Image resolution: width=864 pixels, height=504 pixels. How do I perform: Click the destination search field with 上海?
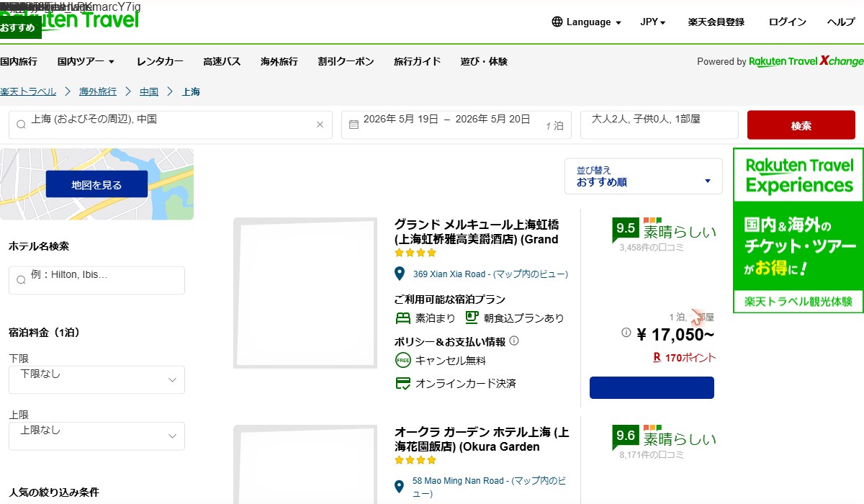tap(171, 125)
